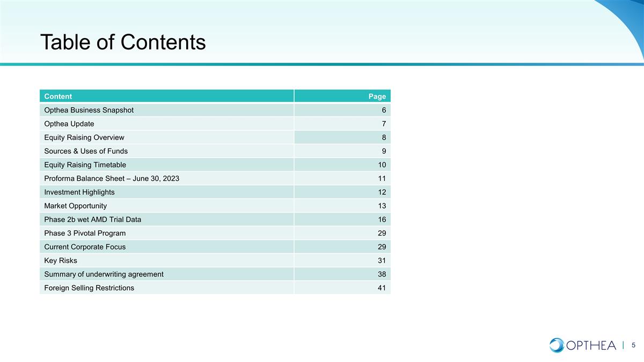Click page number 10 for Equity Raising Timetable
This screenshot has width=644, height=362.
click(381, 165)
